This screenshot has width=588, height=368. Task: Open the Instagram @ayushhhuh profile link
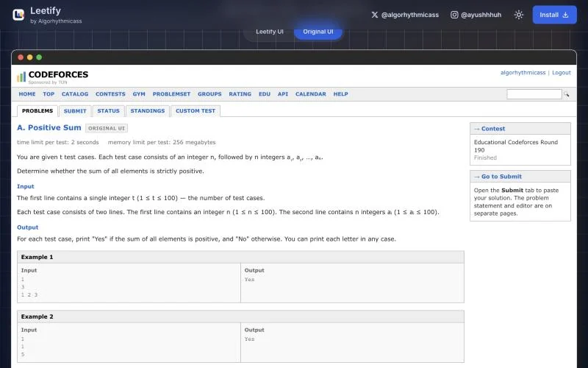click(x=476, y=15)
